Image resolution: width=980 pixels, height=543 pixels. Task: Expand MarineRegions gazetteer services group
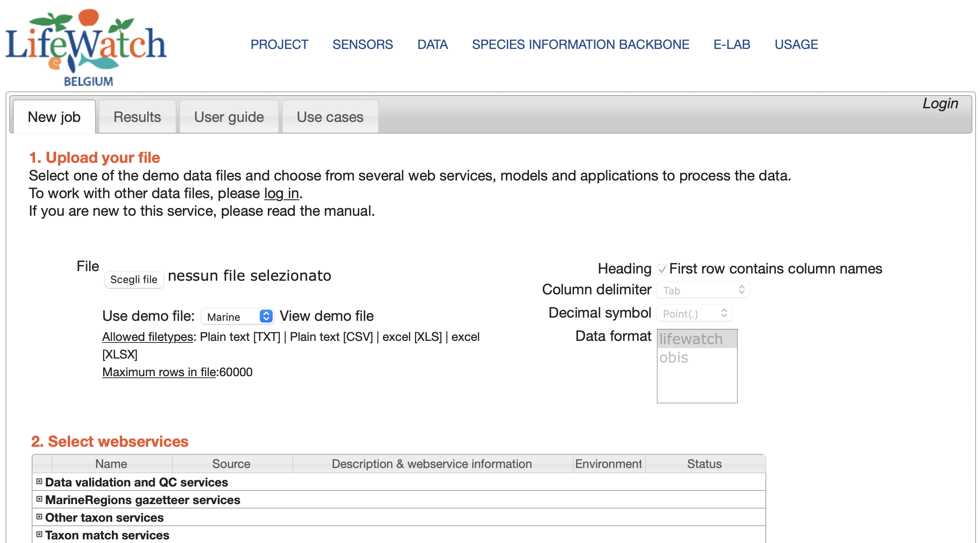[x=39, y=499]
